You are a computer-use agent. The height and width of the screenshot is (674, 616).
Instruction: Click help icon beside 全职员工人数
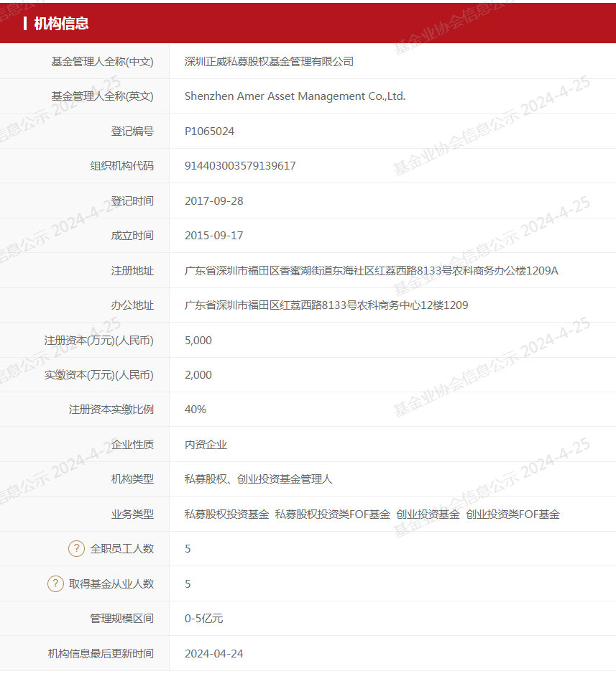click(76, 549)
